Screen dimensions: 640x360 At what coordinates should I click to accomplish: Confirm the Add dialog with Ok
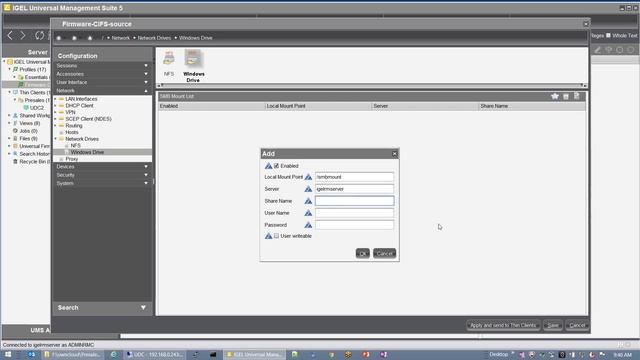362,253
